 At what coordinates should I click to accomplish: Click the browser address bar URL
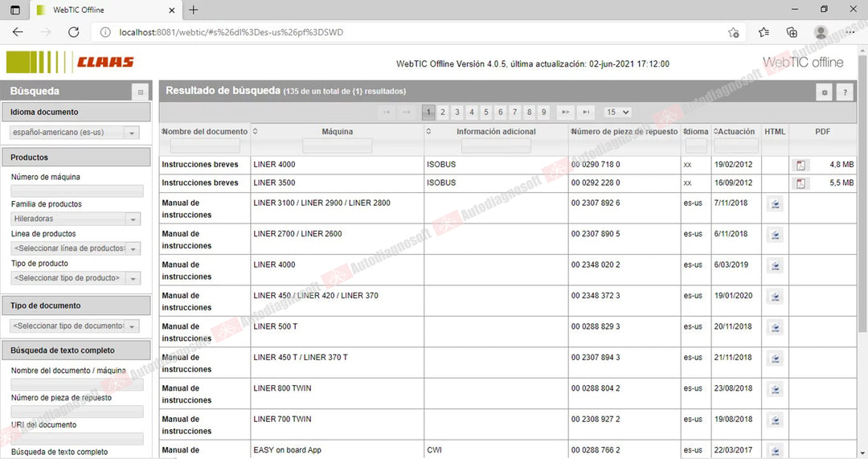pos(231,32)
